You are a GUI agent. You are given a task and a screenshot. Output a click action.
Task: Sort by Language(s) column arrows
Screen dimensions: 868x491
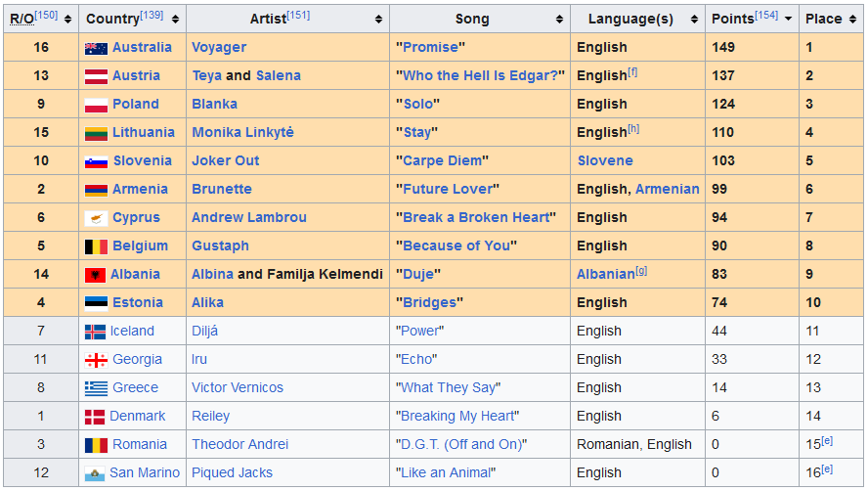(x=695, y=20)
